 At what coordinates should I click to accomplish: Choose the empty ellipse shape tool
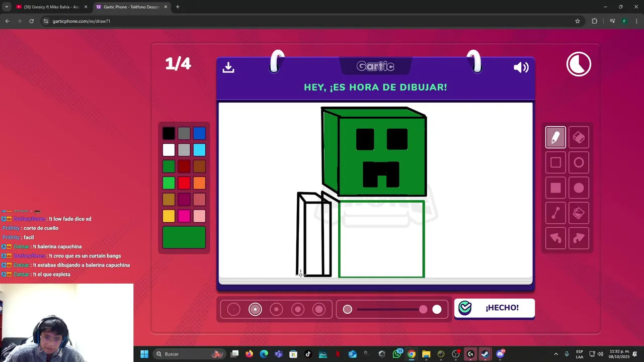coord(579,162)
